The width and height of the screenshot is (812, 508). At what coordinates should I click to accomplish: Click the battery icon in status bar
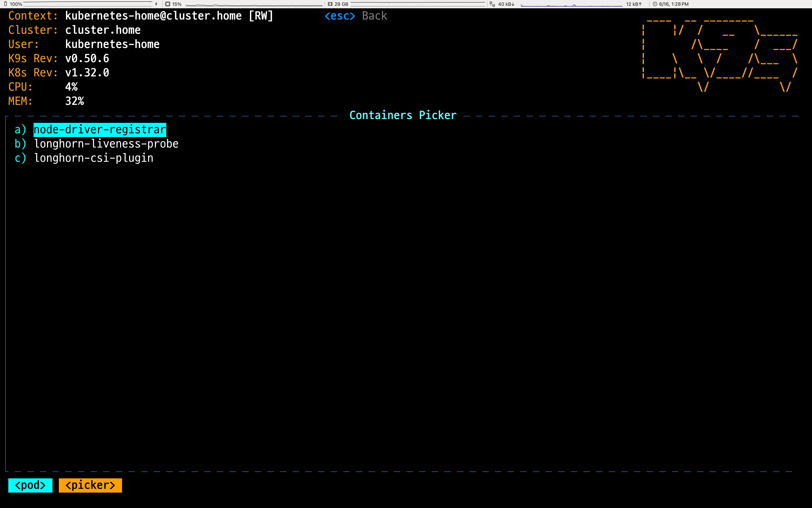tap(5, 4)
